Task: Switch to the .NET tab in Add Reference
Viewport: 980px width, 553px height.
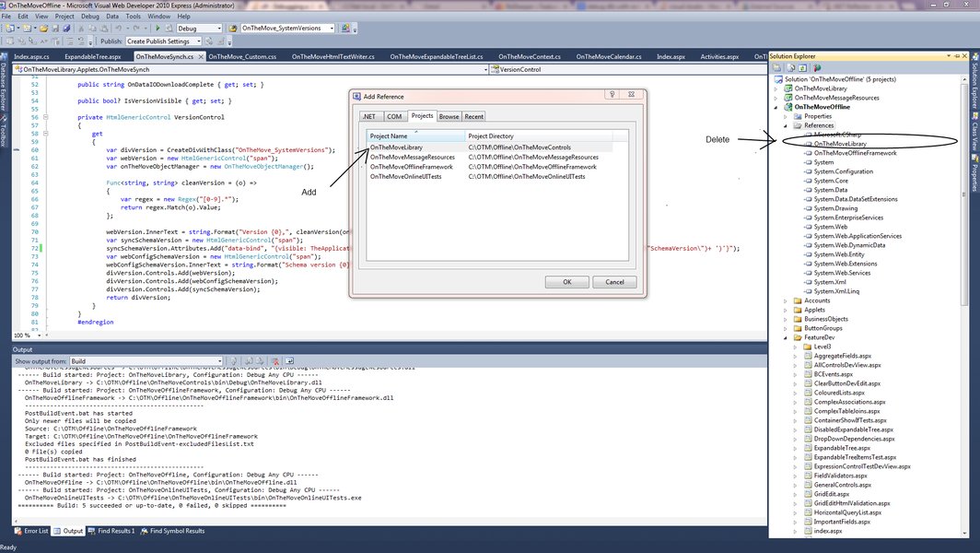Action: coord(369,116)
